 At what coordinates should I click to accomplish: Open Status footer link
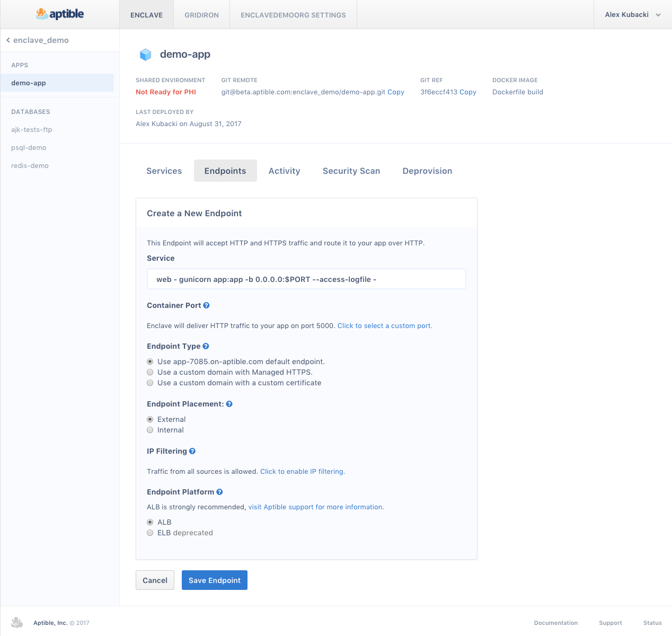coord(652,623)
